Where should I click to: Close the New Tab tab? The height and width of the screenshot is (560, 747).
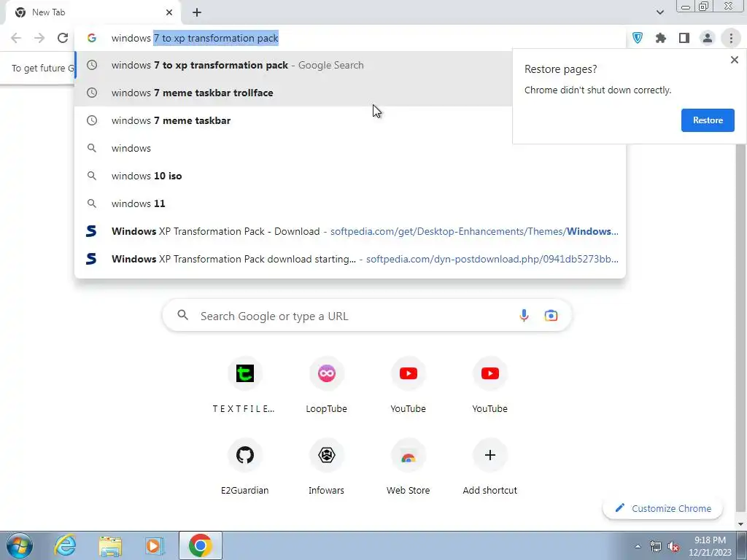coord(169,12)
